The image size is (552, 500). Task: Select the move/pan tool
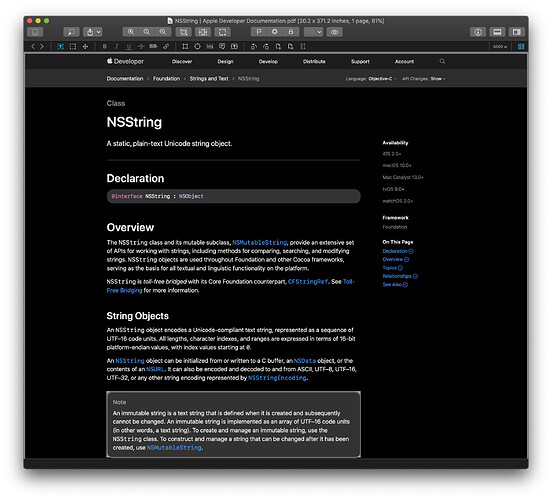pos(85,46)
